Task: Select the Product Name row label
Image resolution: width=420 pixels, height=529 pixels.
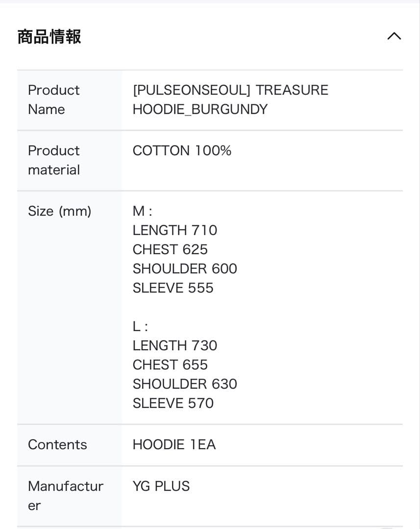Action: point(53,99)
